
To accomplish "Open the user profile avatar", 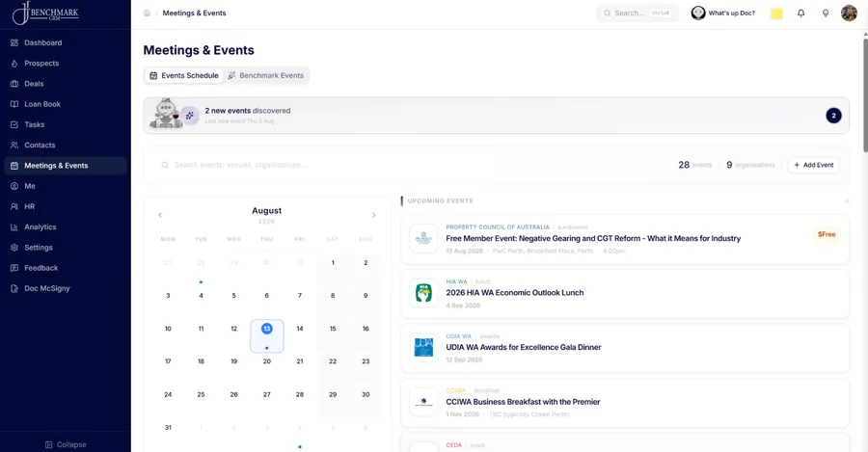I will [849, 13].
